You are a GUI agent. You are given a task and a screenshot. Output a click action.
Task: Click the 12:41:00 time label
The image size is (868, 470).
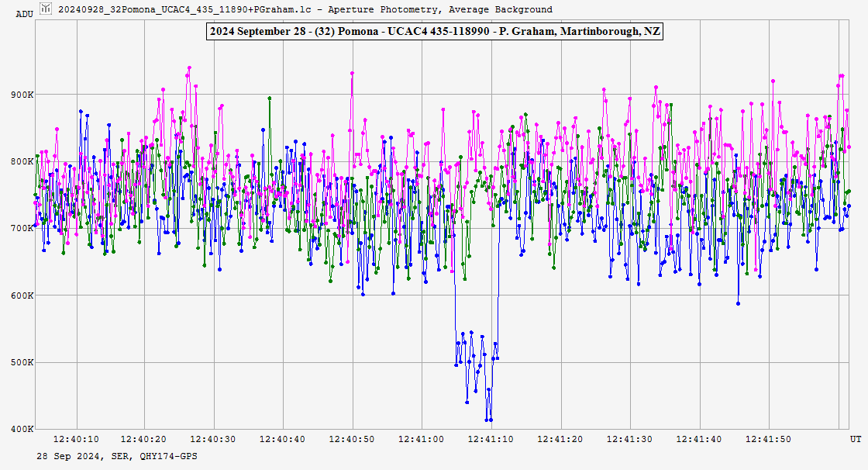[422, 439]
